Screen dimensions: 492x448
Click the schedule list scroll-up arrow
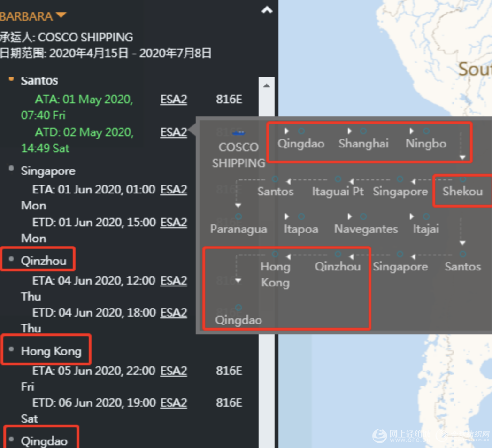[x=266, y=86]
